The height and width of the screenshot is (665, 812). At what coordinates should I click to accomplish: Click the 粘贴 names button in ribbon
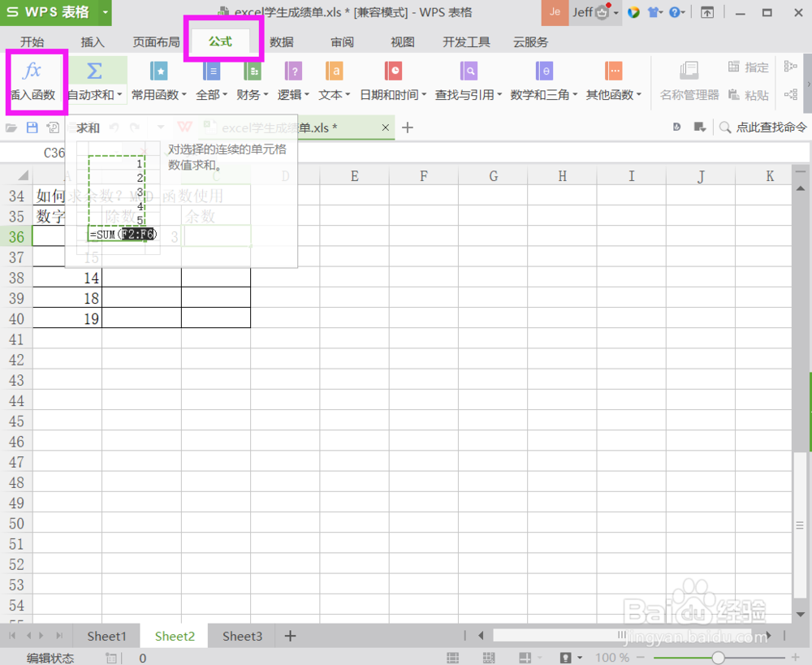[x=749, y=95]
